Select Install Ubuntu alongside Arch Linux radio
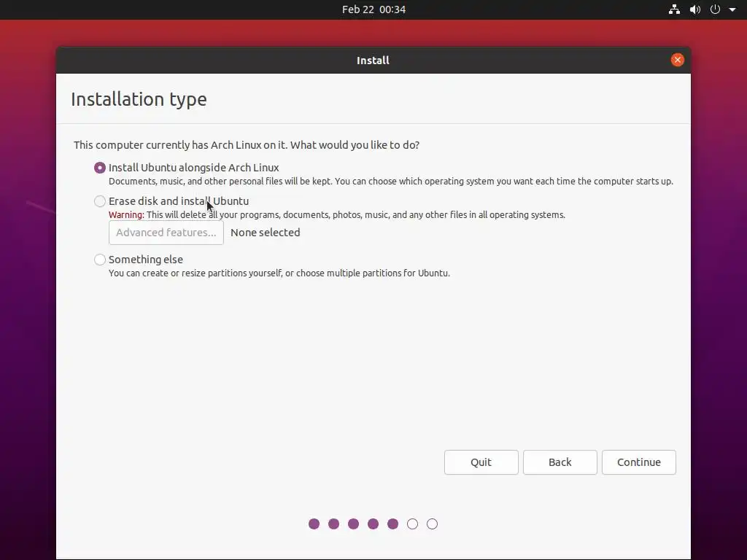Viewport: 747px width, 560px height. tap(99, 168)
